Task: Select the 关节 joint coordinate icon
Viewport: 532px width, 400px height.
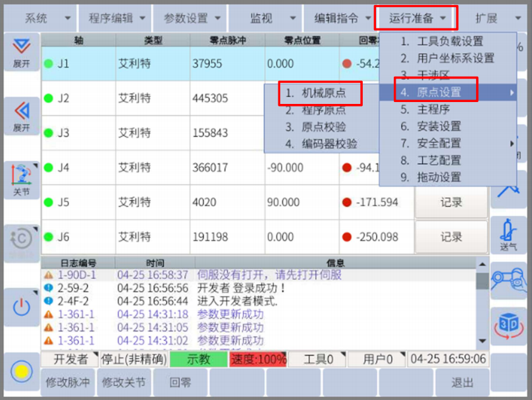Action: [x=22, y=179]
